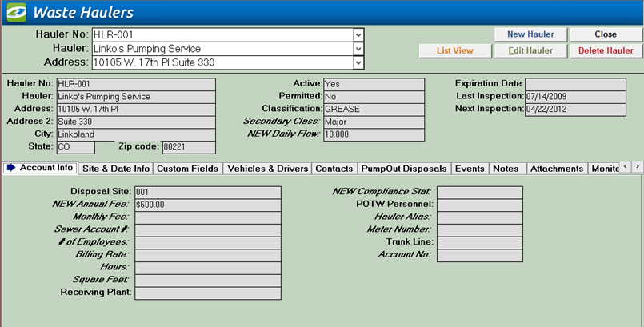The height and width of the screenshot is (327, 644).
Task: Click Delete Hauler button
Action: point(606,51)
